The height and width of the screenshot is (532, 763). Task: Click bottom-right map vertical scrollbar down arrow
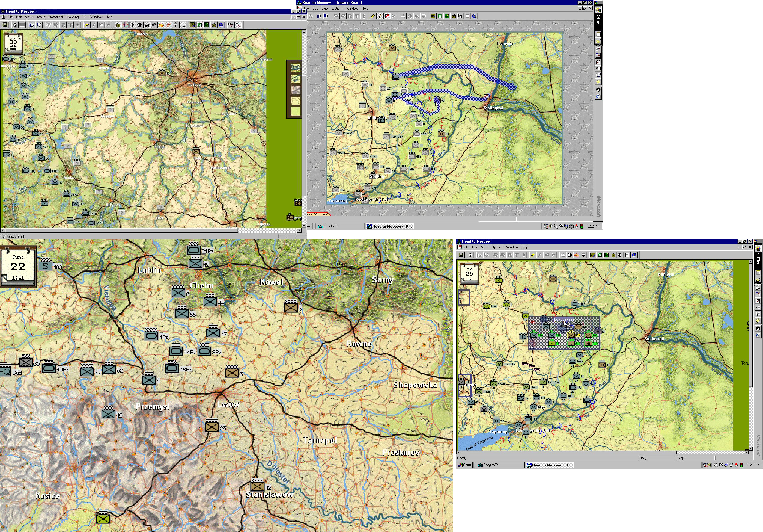750,448
